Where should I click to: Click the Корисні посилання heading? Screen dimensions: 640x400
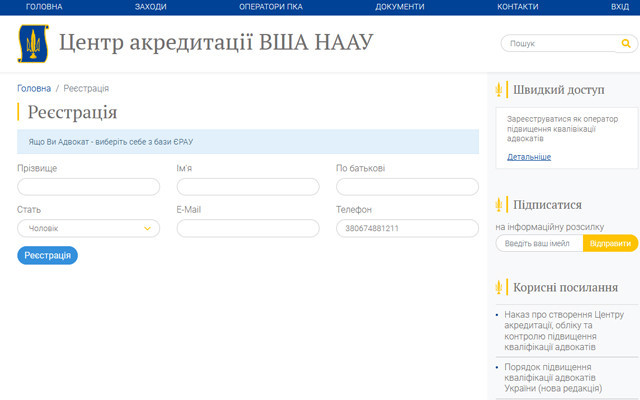[x=565, y=287]
